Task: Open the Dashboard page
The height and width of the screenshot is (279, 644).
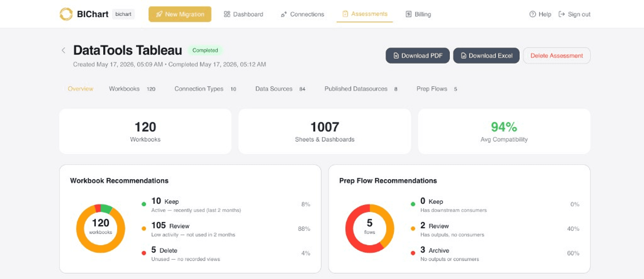Action: pos(243,14)
